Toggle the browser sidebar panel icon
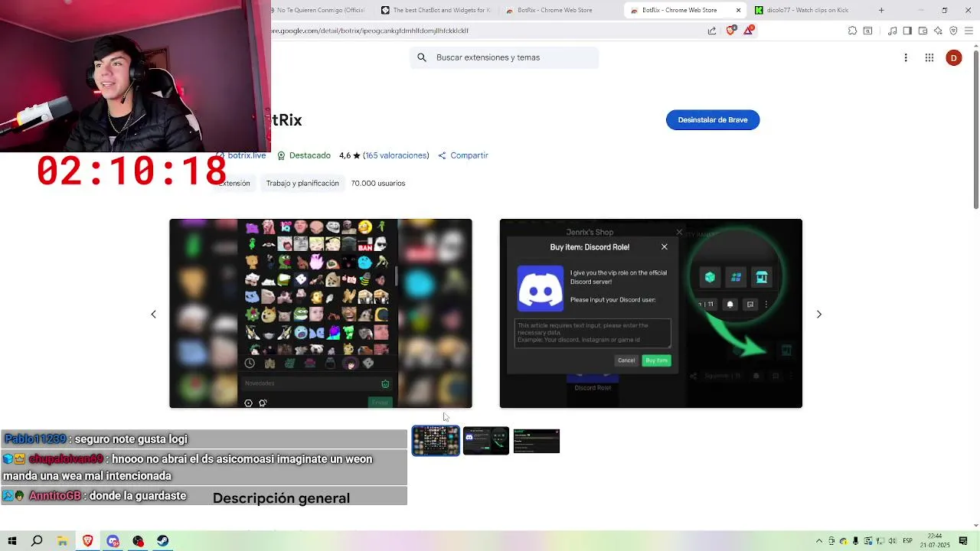980x551 pixels. [907, 31]
